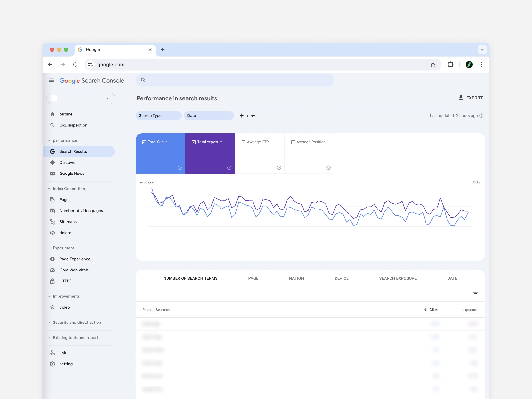Click the Discover asterisk icon
The height and width of the screenshot is (399, 532).
coord(52,163)
